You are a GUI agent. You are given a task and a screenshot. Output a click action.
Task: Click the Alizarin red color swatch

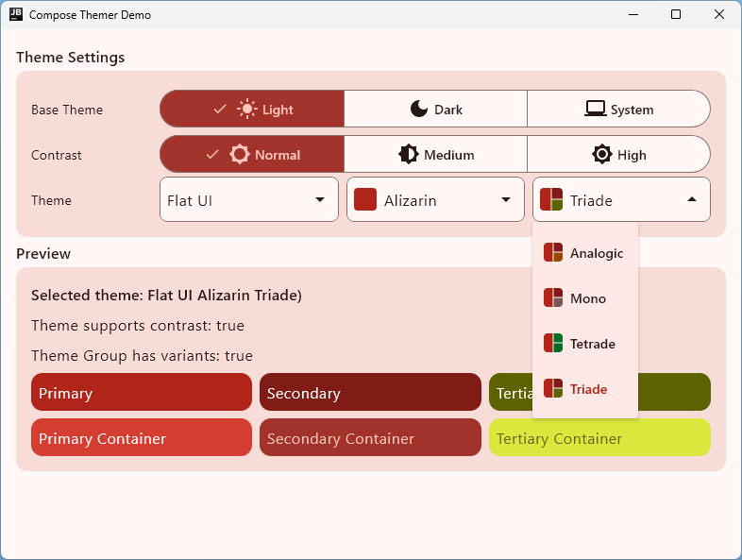click(x=365, y=200)
